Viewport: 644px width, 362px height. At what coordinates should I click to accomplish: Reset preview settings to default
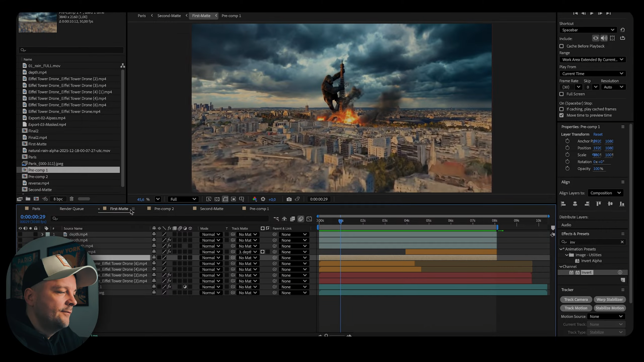(x=623, y=30)
